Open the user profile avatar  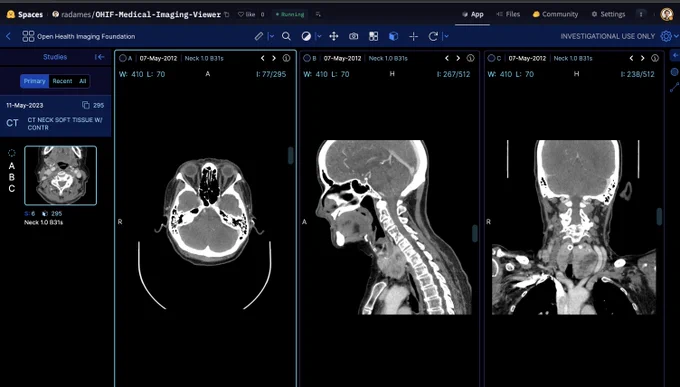tap(667, 14)
